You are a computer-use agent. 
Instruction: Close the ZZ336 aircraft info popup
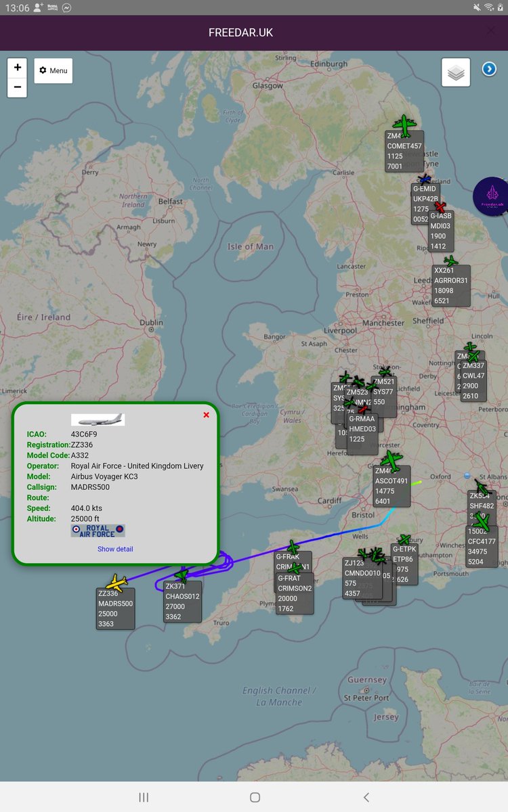[x=206, y=415]
